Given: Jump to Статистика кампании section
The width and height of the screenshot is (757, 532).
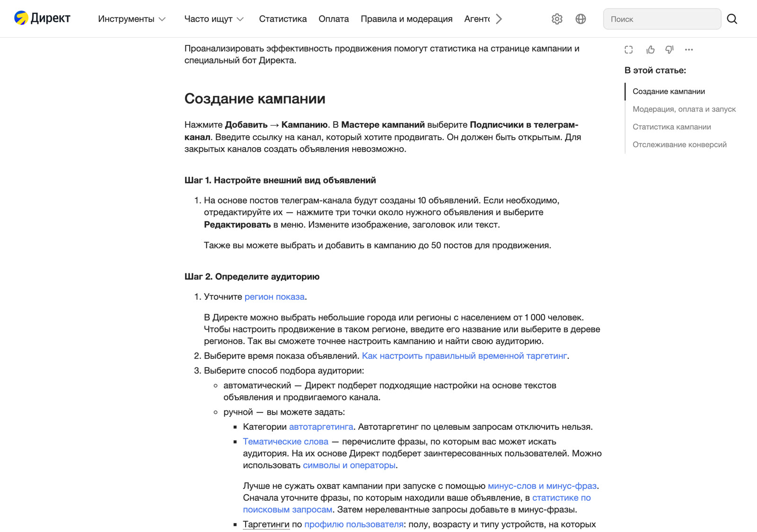Looking at the screenshot, I should pos(671,127).
